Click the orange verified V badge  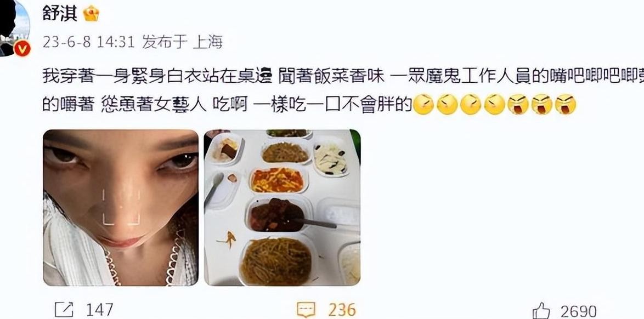point(22,50)
